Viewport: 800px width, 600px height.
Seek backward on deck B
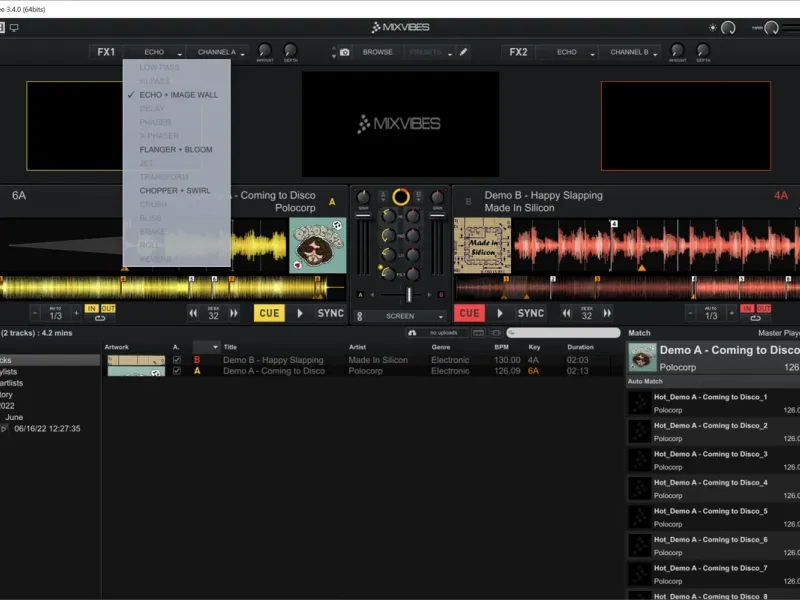[567, 313]
